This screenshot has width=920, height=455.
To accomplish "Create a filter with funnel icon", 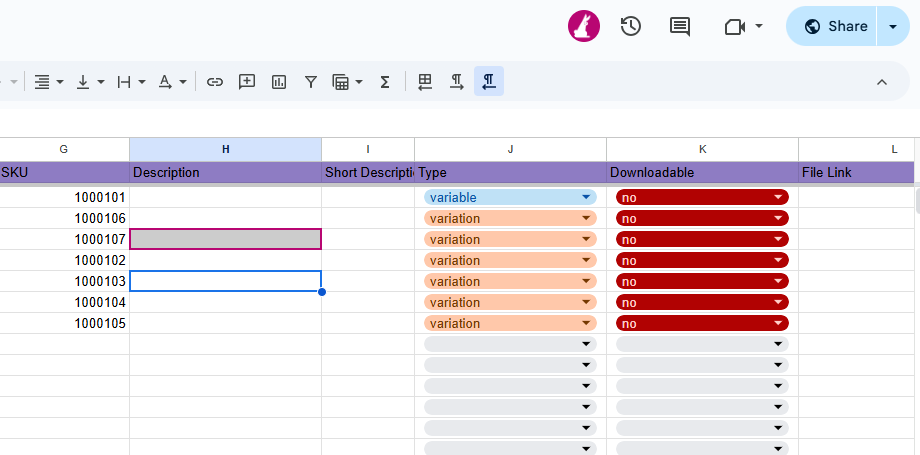I will coord(311,82).
